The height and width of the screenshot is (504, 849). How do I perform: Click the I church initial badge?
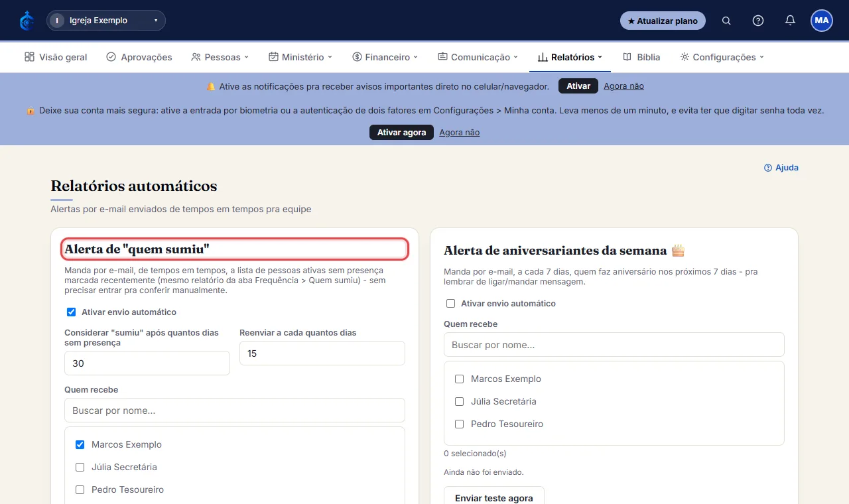[x=57, y=21]
